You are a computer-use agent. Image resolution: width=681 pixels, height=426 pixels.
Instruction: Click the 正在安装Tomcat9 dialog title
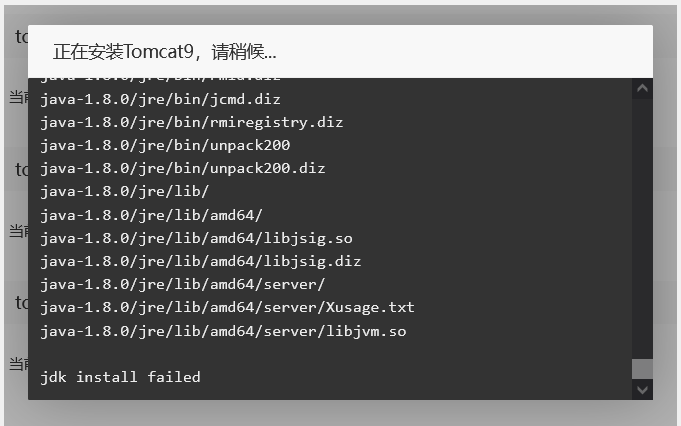pyautogui.click(x=165, y=52)
